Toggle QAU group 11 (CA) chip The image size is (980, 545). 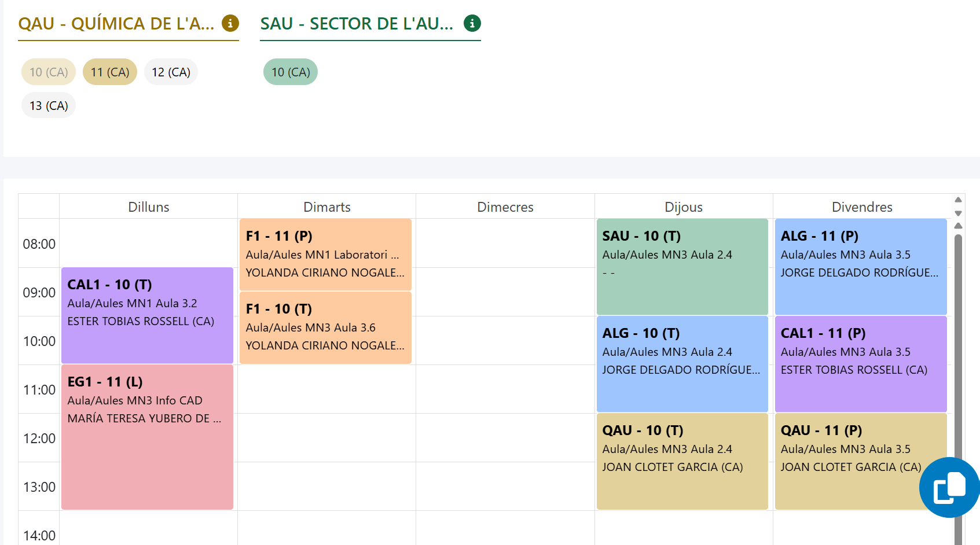pos(110,72)
